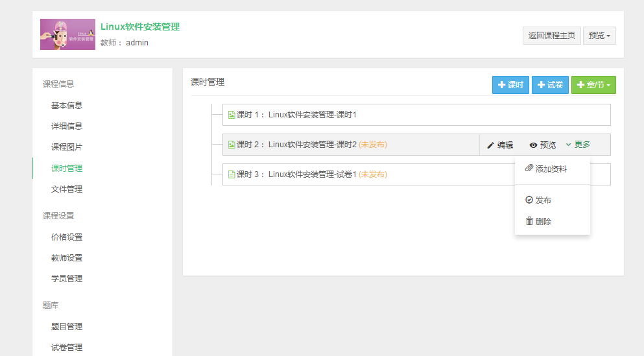Open the Linux软件安装管理 course title link
The height and width of the screenshot is (356, 644).
(x=140, y=27)
